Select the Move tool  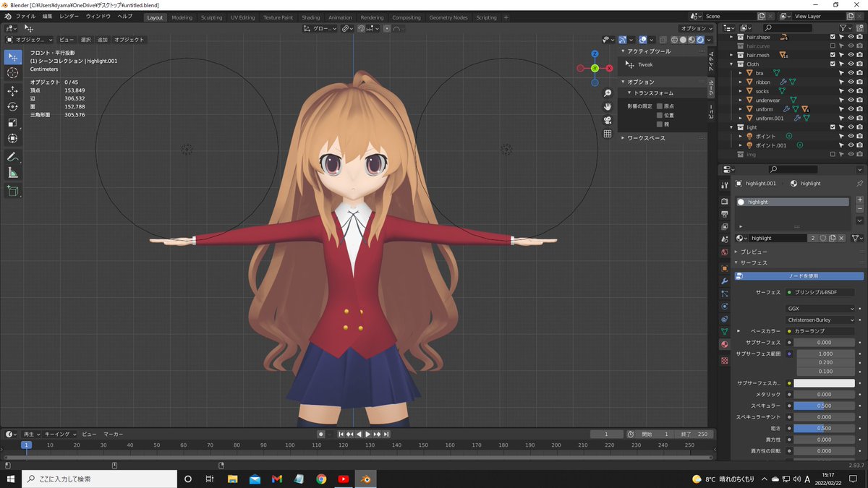(x=12, y=91)
